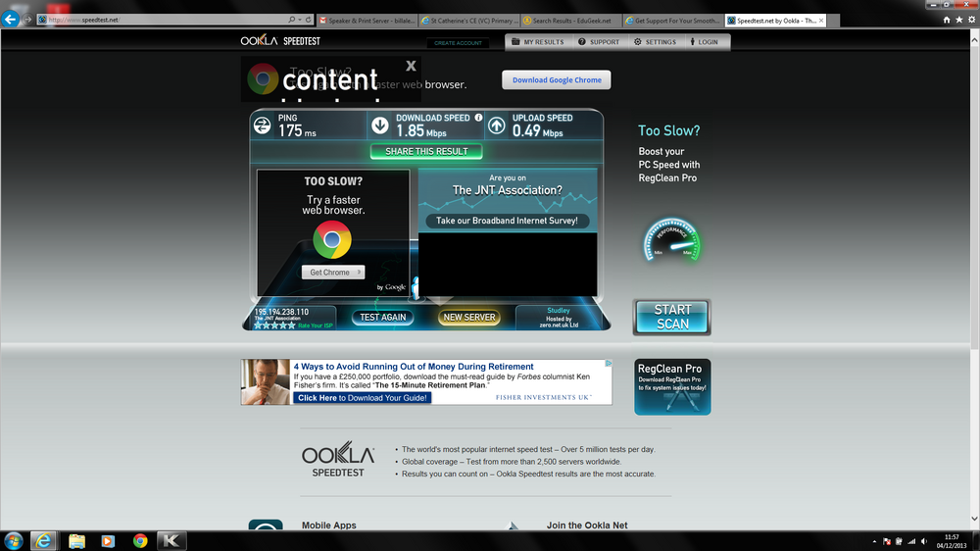Click Test Again button
The width and height of the screenshot is (980, 551).
[382, 317]
